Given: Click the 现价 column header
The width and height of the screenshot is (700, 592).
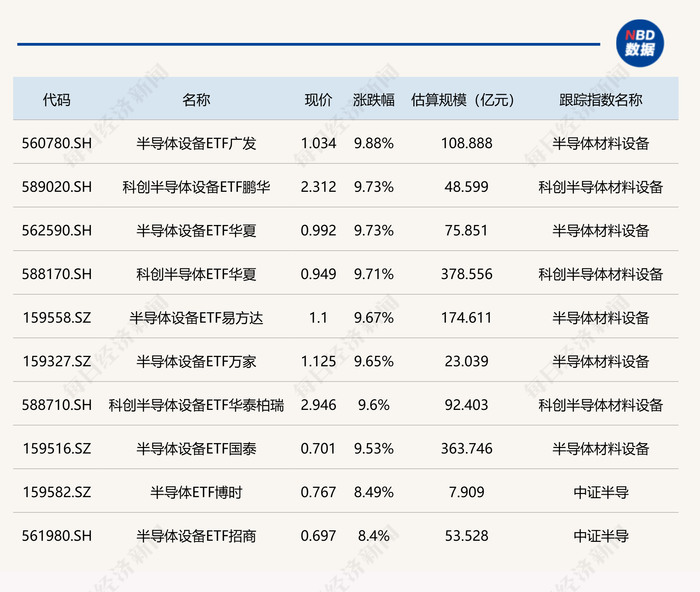Looking at the screenshot, I should click(x=318, y=100).
